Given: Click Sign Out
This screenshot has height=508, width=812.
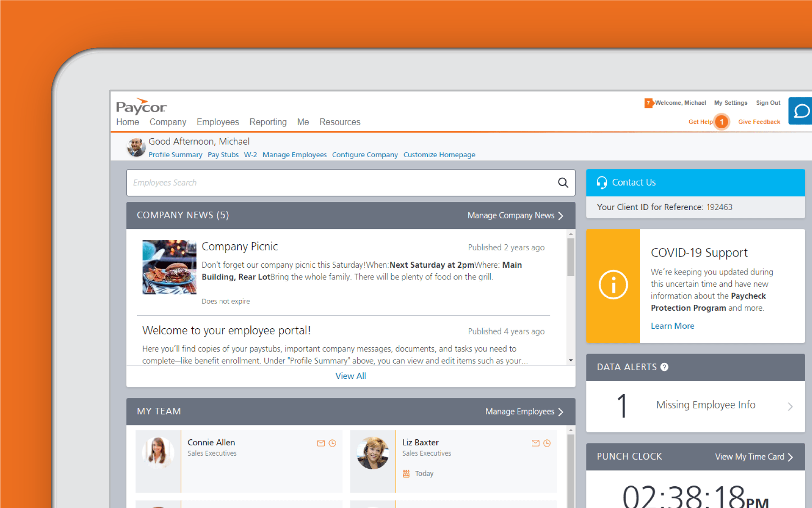Looking at the screenshot, I should pyautogui.click(x=768, y=103).
